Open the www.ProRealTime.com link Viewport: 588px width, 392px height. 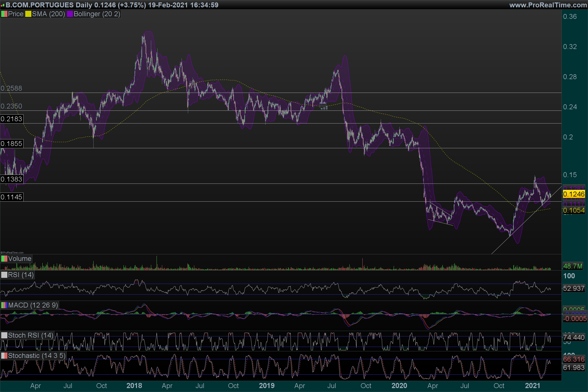click(x=548, y=5)
